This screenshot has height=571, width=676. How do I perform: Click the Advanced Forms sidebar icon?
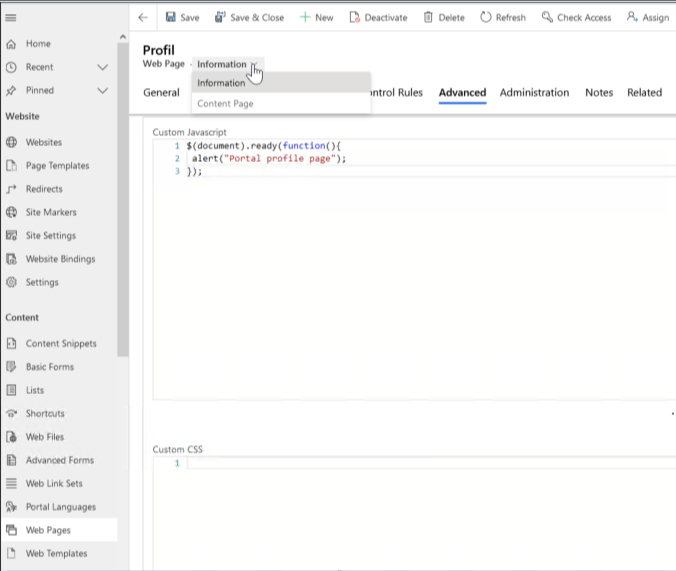[11, 460]
